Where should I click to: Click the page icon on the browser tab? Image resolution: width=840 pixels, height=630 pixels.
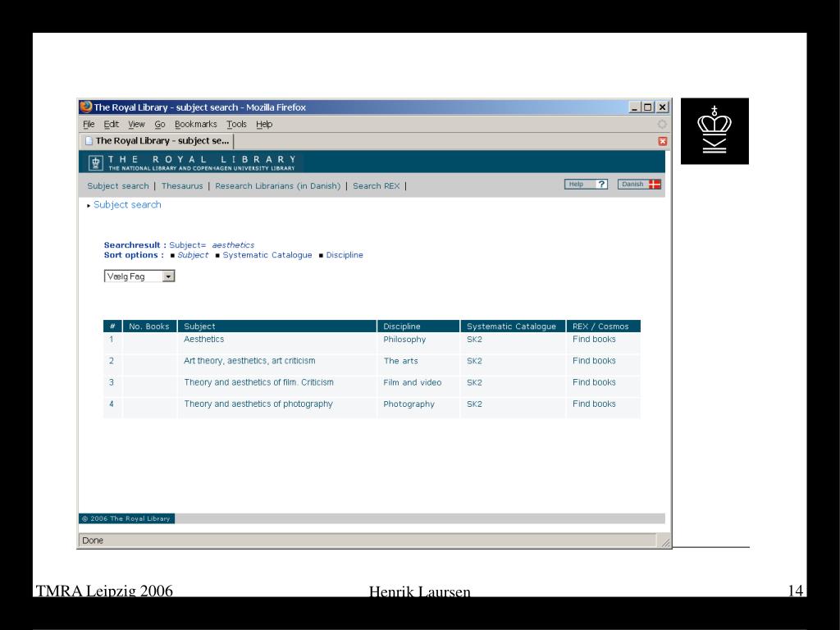point(89,141)
